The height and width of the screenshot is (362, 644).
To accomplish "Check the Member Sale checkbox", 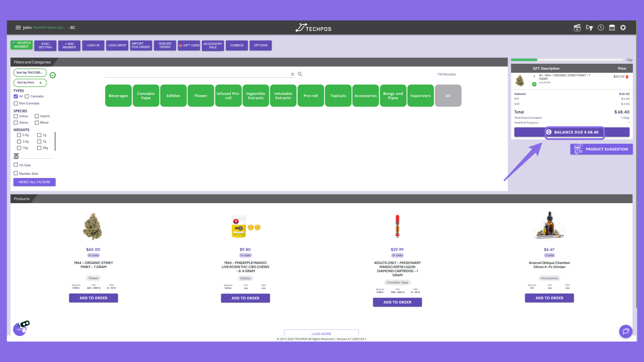I will (16, 173).
